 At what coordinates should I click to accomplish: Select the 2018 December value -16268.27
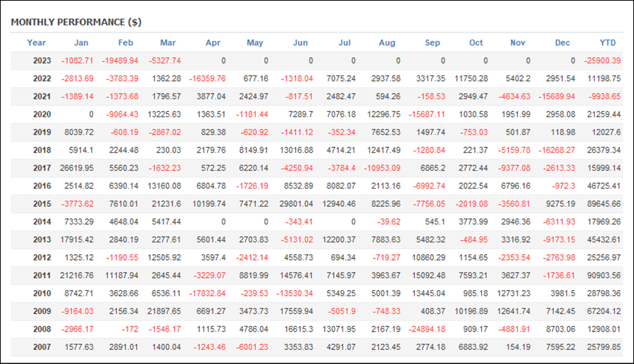pyautogui.click(x=557, y=150)
